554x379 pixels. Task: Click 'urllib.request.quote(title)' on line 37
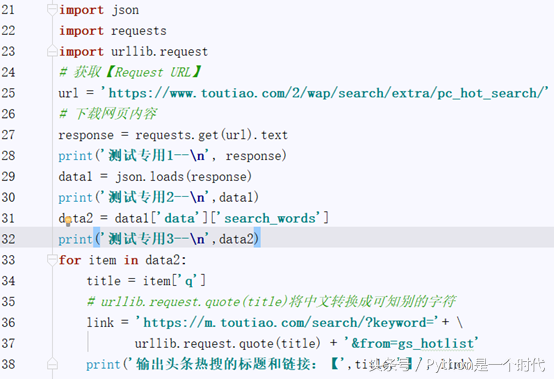coord(228,344)
